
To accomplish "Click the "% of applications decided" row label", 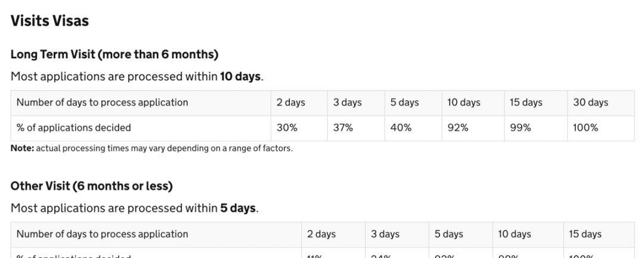I will 74,128.
